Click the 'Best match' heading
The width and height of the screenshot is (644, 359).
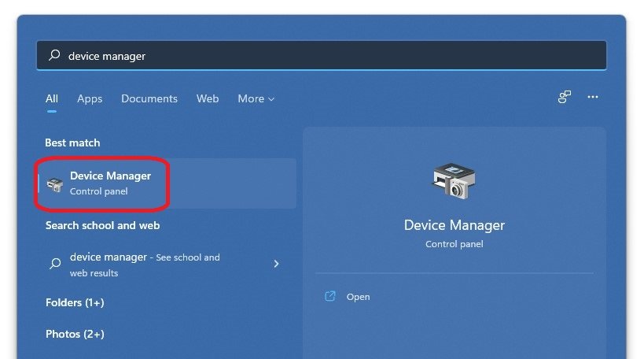tap(72, 142)
